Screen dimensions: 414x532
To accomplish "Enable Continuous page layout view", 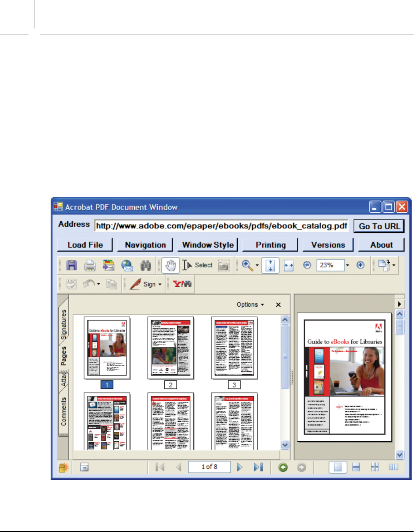I will click(x=356, y=467).
